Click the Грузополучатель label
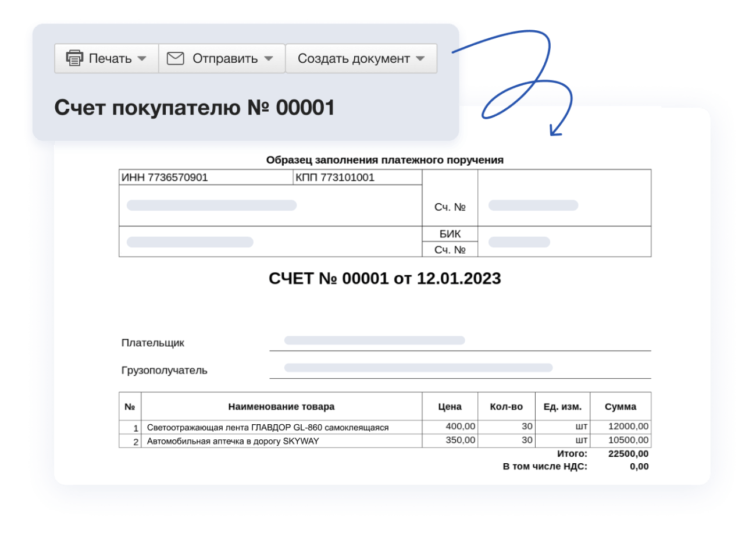Screen dimensions: 756x533 (x=165, y=370)
